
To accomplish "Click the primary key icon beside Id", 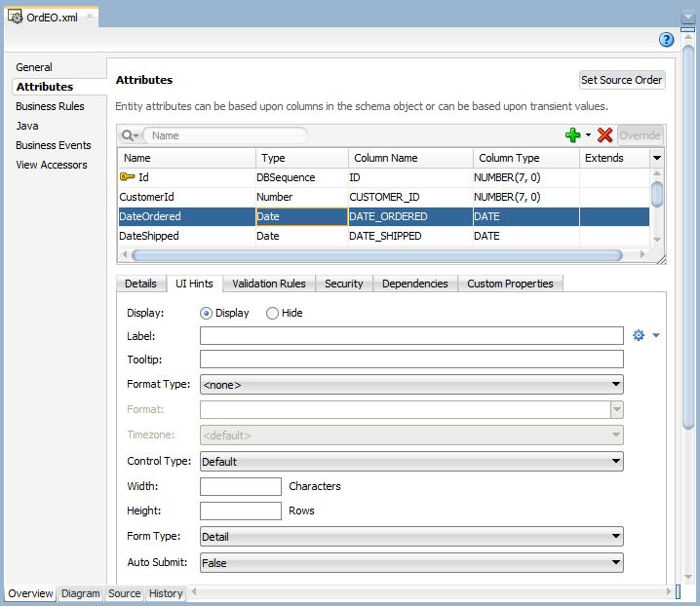I will point(128,176).
